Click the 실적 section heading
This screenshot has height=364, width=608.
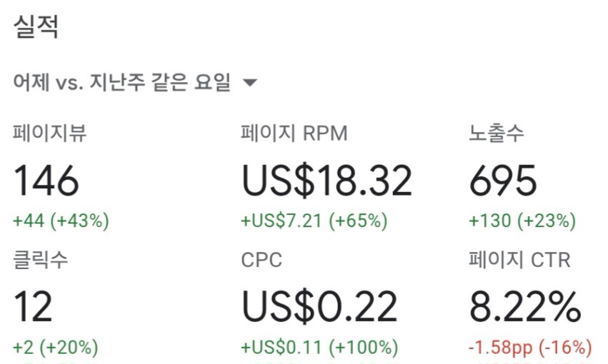[x=36, y=26]
